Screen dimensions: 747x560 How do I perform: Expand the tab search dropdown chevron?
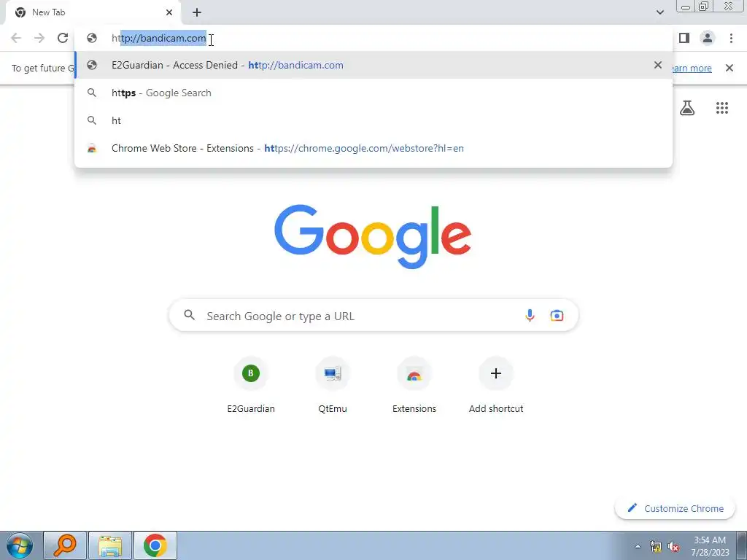click(x=659, y=12)
